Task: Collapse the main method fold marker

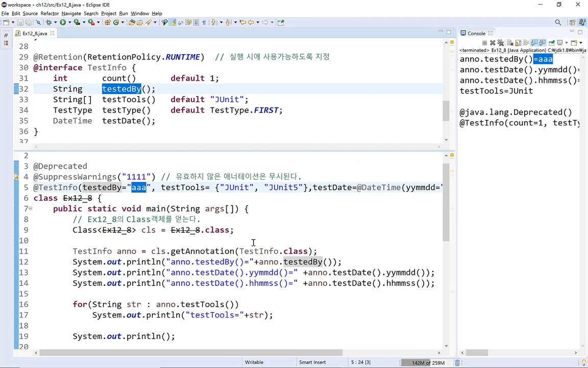Action: click(x=31, y=209)
